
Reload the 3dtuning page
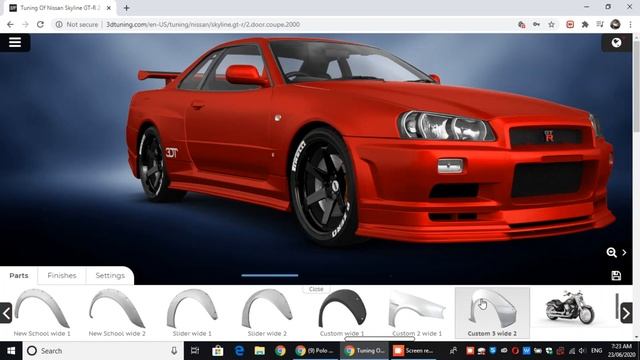[40, 24]
